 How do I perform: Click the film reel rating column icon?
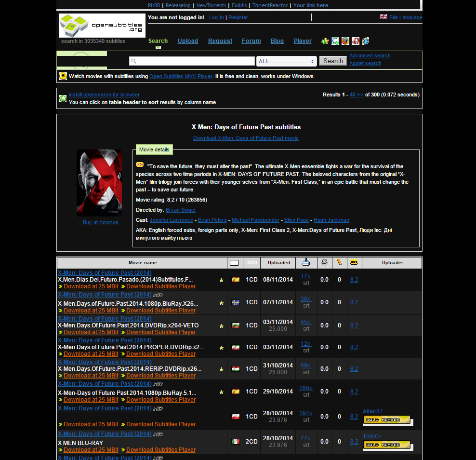click(324, 262)
